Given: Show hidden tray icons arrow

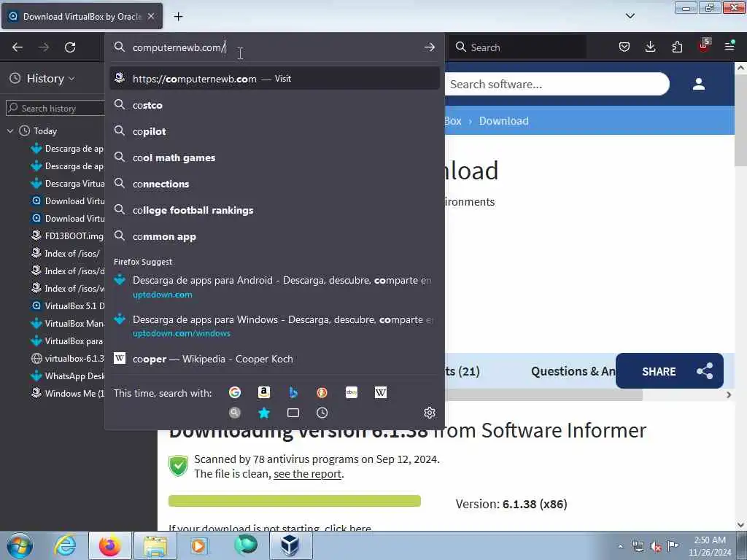Looking at the screenshot, I should (x=620, y=546).
